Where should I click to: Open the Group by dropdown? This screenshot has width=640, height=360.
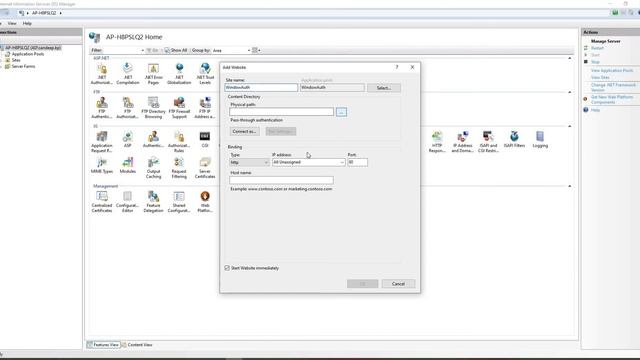coord(231,50)
